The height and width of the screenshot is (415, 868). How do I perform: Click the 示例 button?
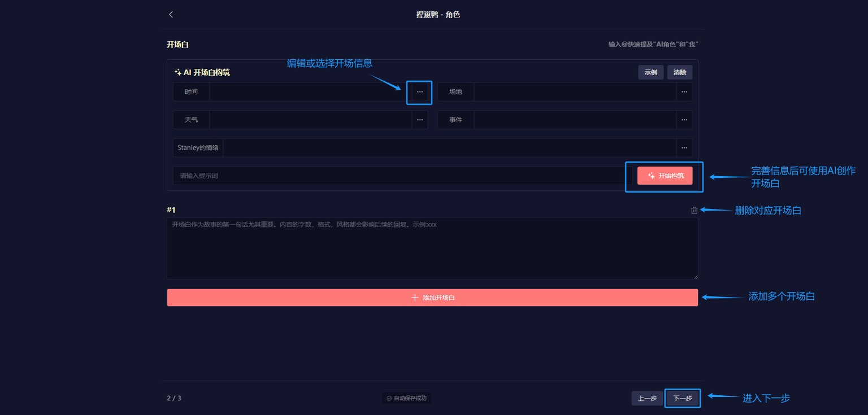coord(650,72)
